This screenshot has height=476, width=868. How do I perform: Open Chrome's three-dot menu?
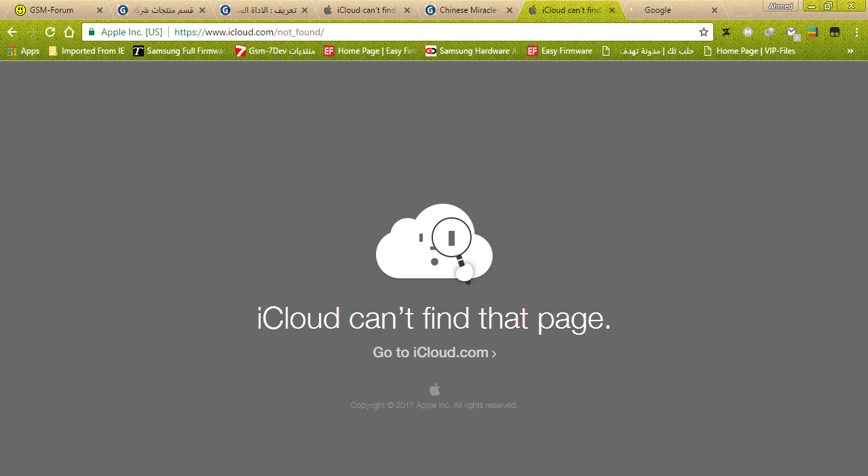tap(857, 32)
